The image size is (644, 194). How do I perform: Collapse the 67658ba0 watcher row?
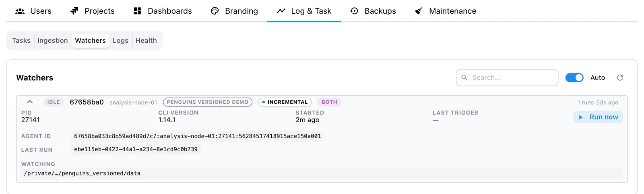(30, 102)
